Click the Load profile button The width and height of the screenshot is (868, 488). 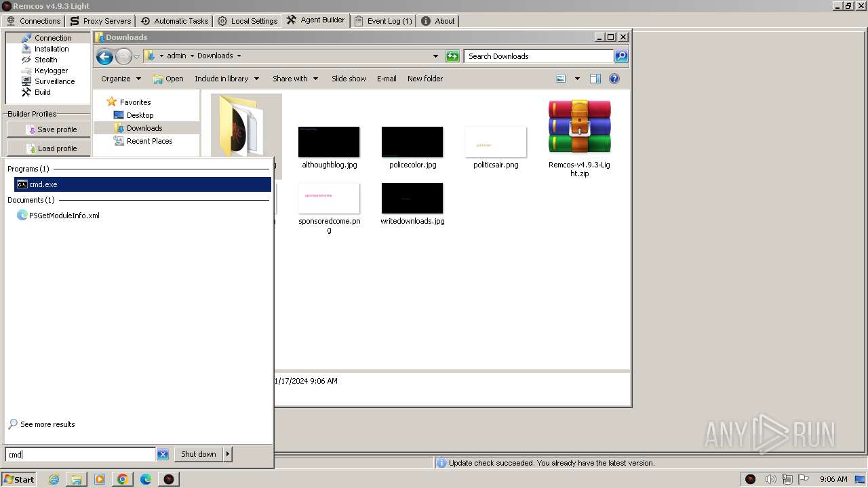point(49,148)
